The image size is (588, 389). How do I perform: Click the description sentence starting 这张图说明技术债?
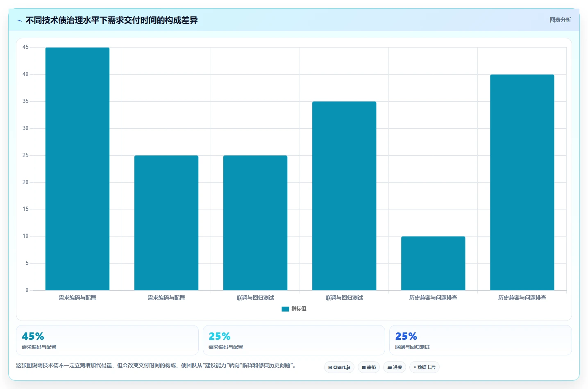[x=156, y=365]
